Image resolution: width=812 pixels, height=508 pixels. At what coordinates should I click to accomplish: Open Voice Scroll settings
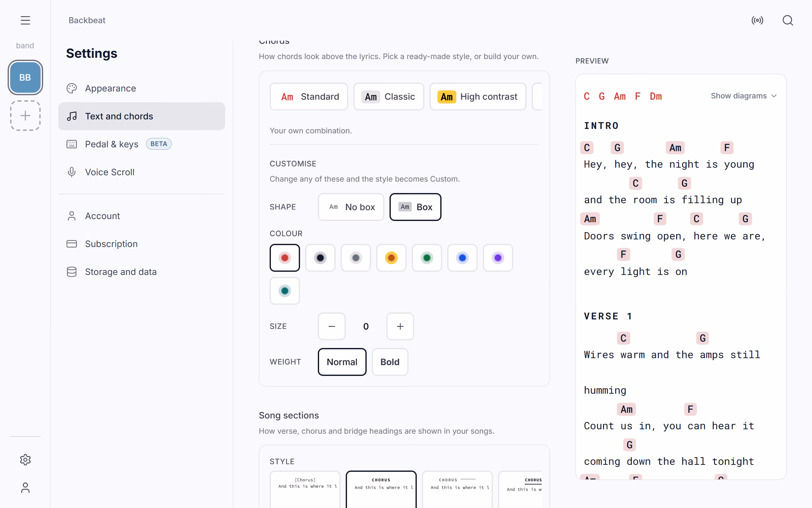click(141, 172)
